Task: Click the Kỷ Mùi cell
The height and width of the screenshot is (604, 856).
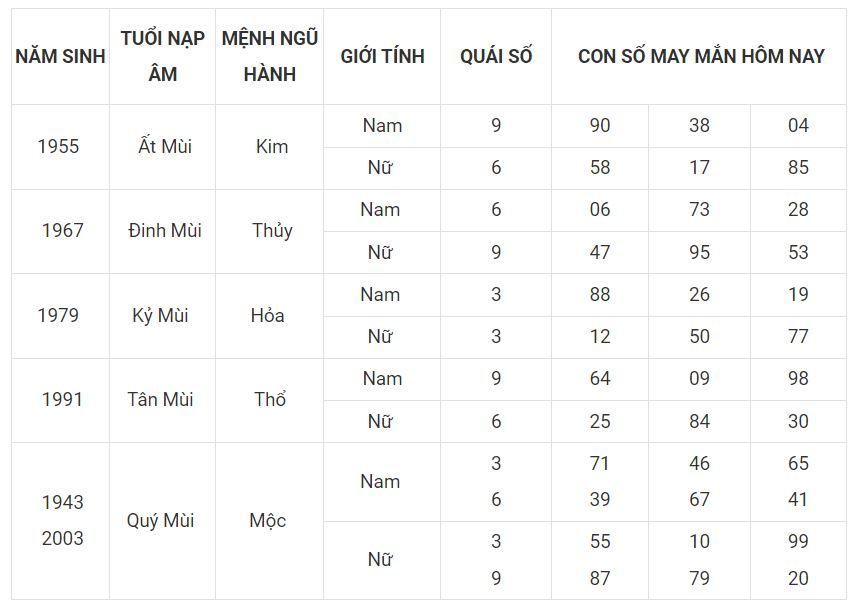Action: tap(162, 316)
